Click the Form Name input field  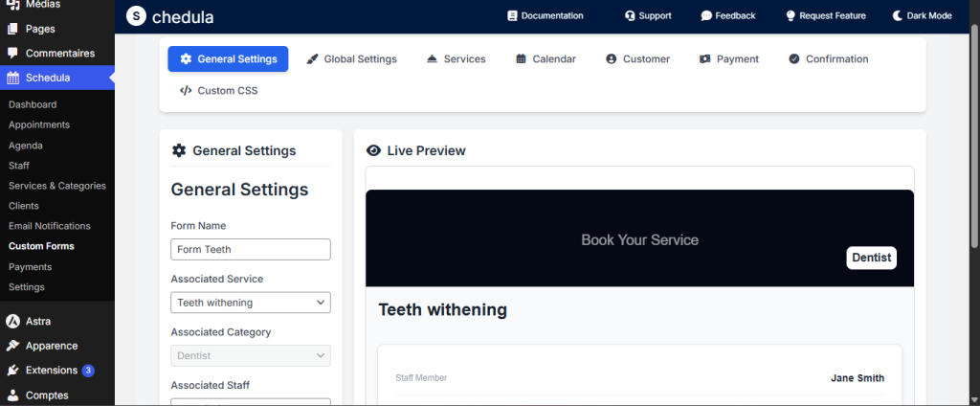tap(251, 250)
